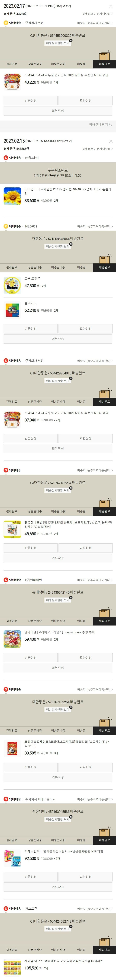The image size is (116, 980).
Task: Click the yellow 택배배송 badge icon for 주식회사 위펀
Action: point(6,23)
